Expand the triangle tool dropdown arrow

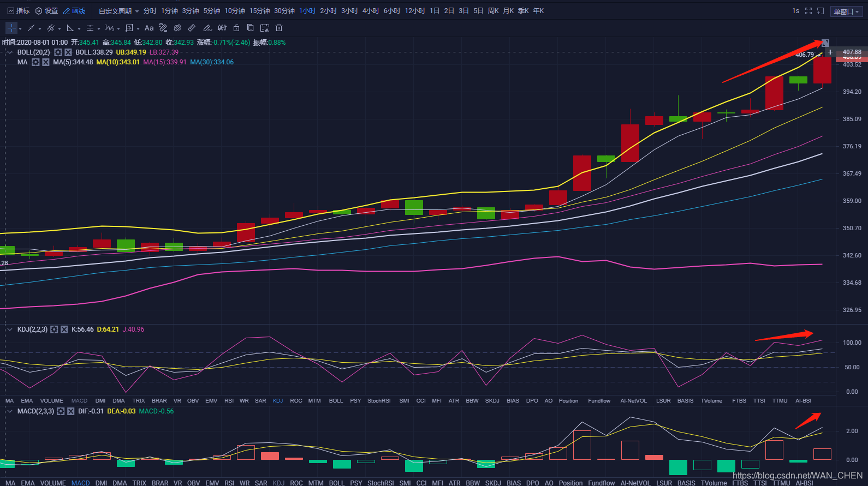(79, 28)
